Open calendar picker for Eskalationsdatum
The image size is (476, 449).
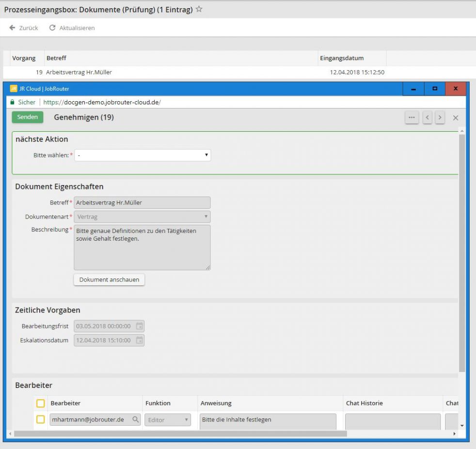(x=139, y=341)
